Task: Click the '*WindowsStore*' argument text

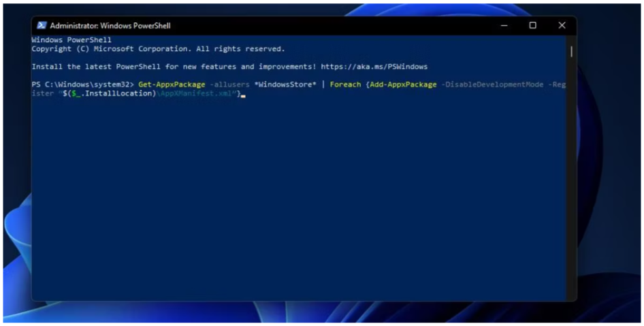Action: (x=285, y=84)
